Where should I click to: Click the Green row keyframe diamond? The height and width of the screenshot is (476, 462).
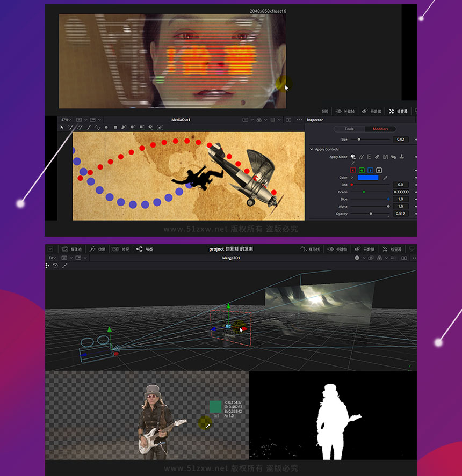(x=415, y=192)
